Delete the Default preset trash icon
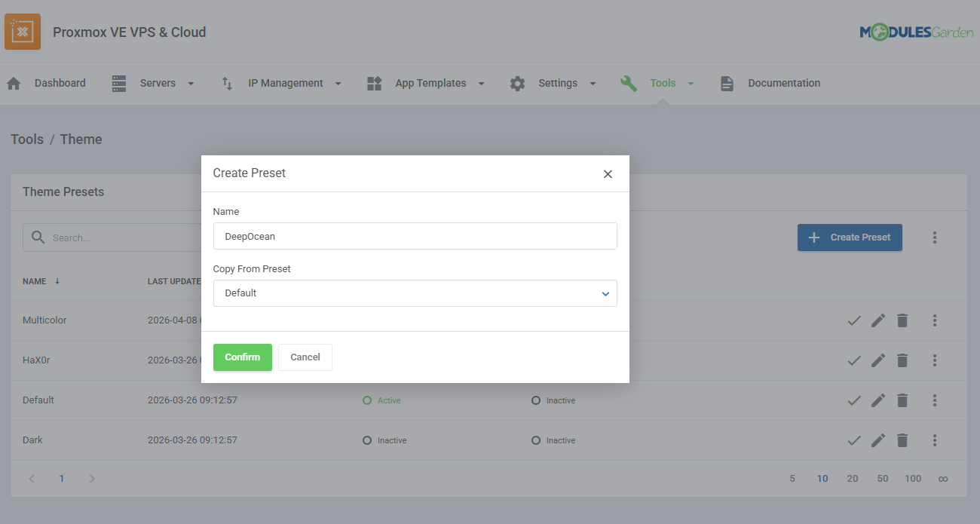 (x=902, y=400)
